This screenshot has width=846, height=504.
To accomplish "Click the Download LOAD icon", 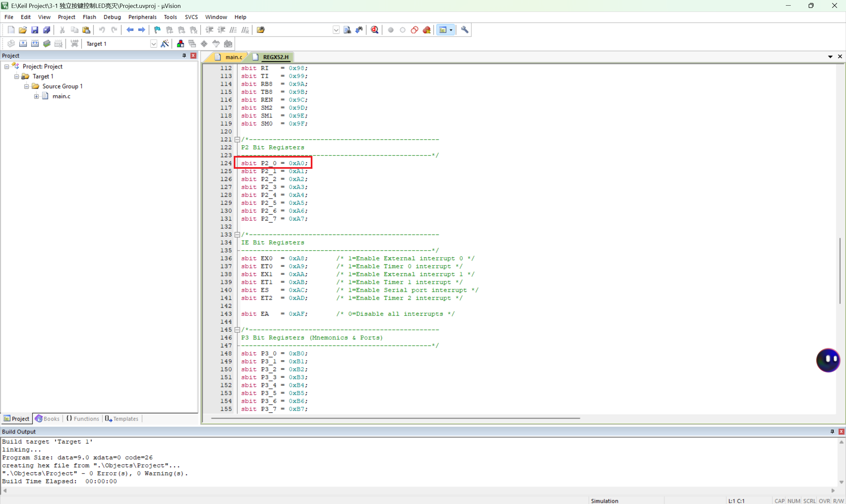I will point(74,44).
